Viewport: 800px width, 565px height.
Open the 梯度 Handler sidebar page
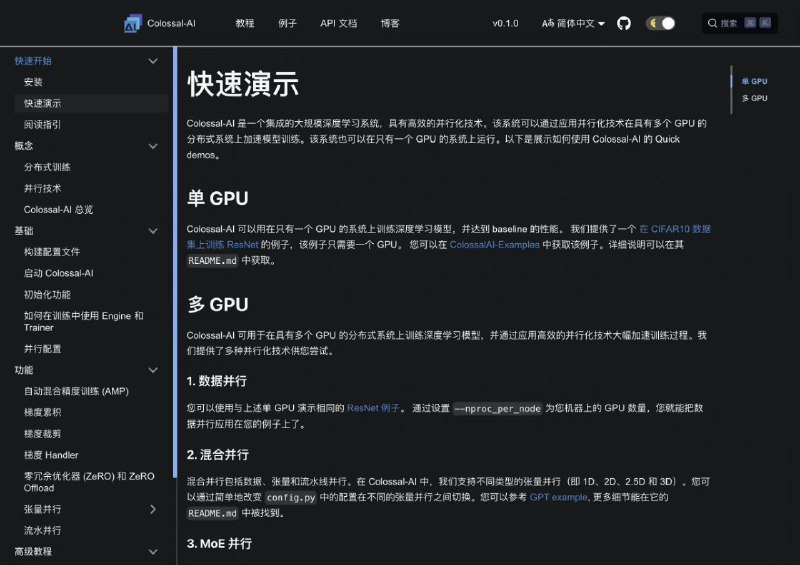point(51,455)
